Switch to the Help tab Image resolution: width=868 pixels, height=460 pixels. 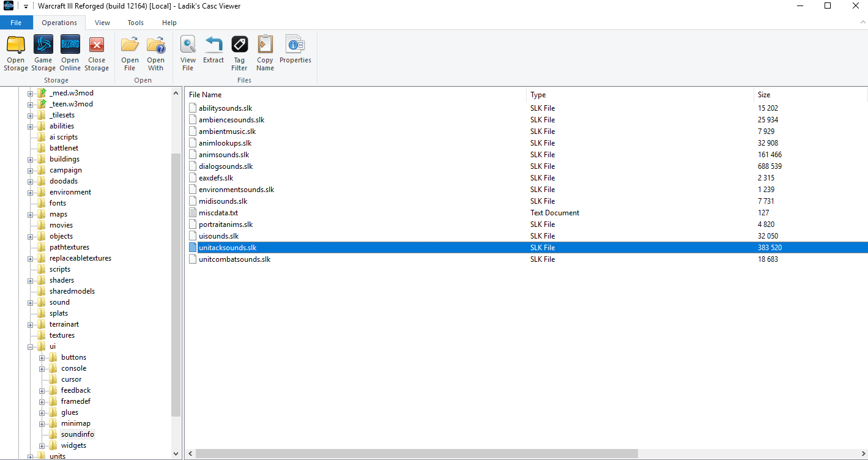169,23
